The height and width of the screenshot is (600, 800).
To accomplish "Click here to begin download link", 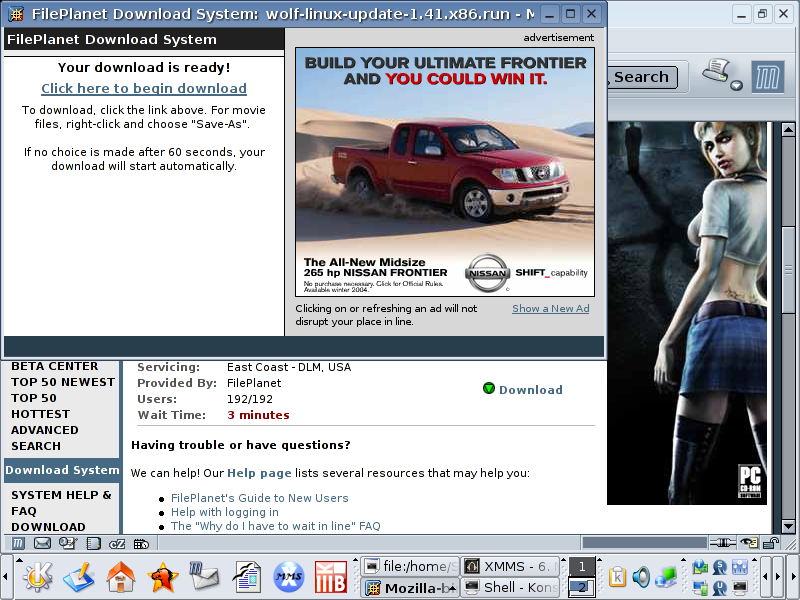I will [x=144, y=88].
